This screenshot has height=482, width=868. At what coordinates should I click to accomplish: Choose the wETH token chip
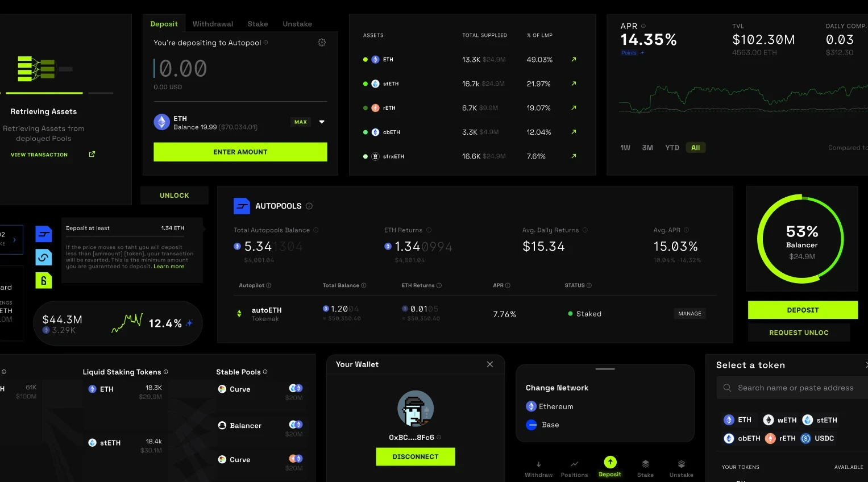coord(780,420)
